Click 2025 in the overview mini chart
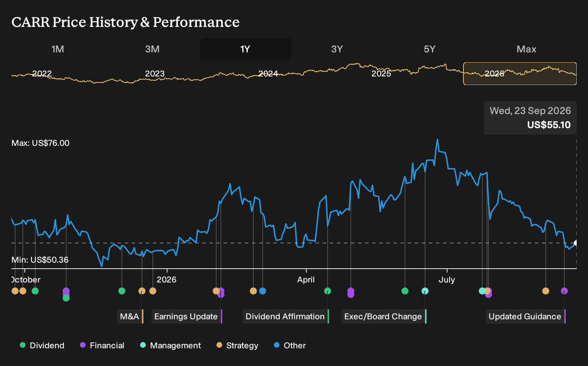 pos(381,74)
